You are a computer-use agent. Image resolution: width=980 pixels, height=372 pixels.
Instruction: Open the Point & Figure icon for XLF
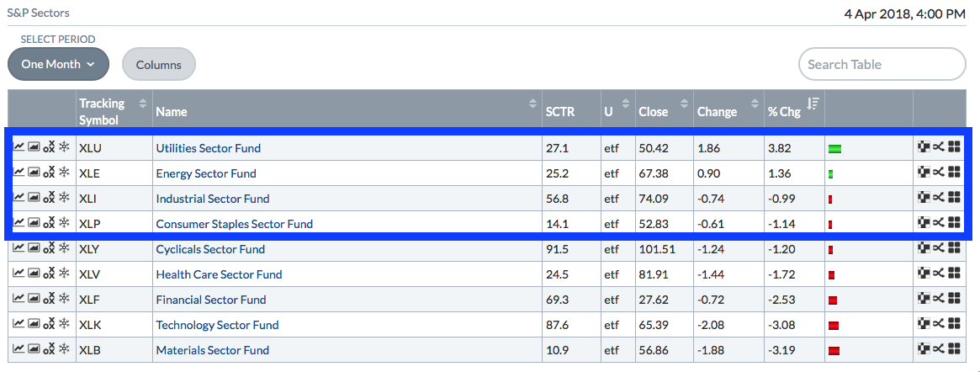pyautogui.click(x=49, y=298)
